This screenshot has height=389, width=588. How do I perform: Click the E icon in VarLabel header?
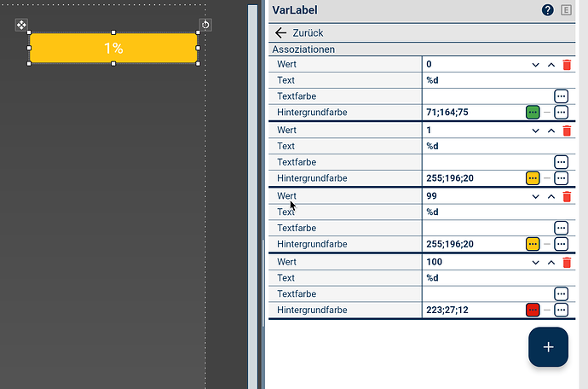[x=568, y=10]
